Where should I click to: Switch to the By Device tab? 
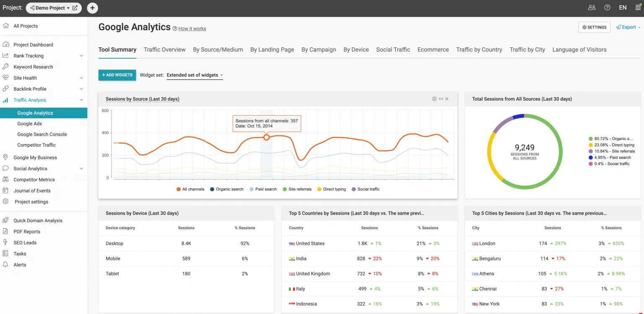[356, 49]
